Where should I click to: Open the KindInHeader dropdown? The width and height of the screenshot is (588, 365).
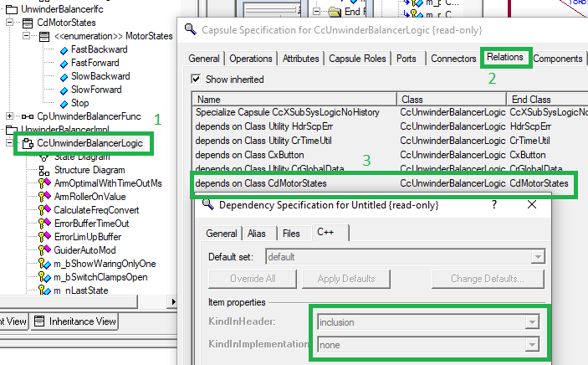click(532, 321)
